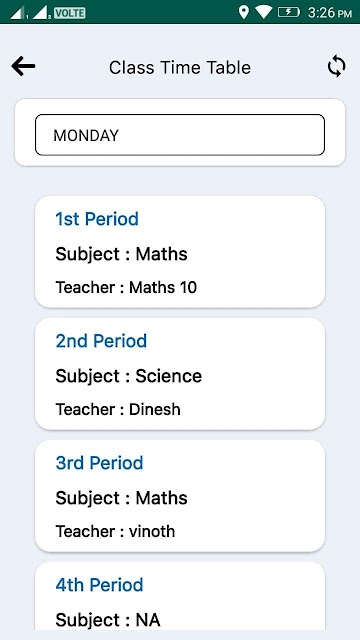The width and height of the screenshot is (360, 640).
Task: Tap the location pin status icon
Action: tap(244, 12)
